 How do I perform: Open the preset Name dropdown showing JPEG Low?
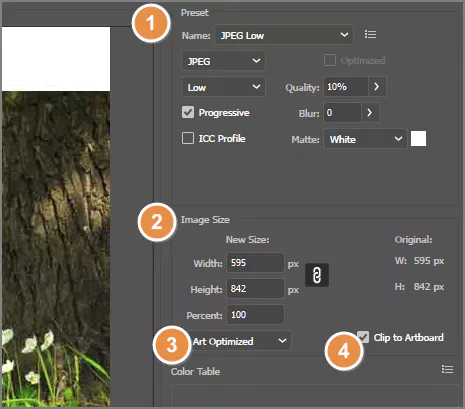click(x=284, y=35)
